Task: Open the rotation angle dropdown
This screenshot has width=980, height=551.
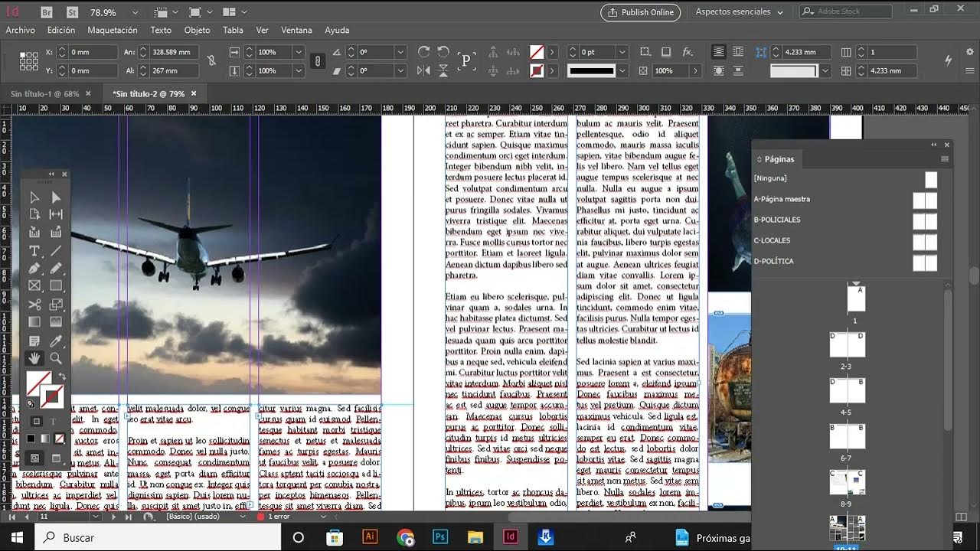Action: click(400, 52)
